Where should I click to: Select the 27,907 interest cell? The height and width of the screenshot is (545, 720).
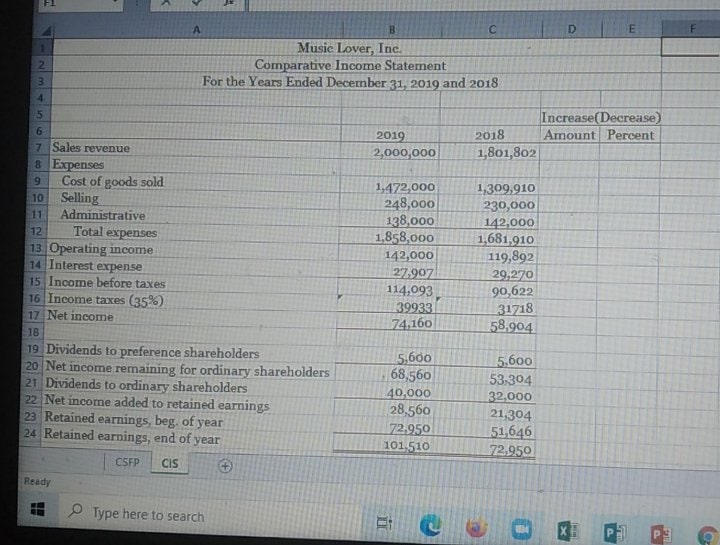413,272
